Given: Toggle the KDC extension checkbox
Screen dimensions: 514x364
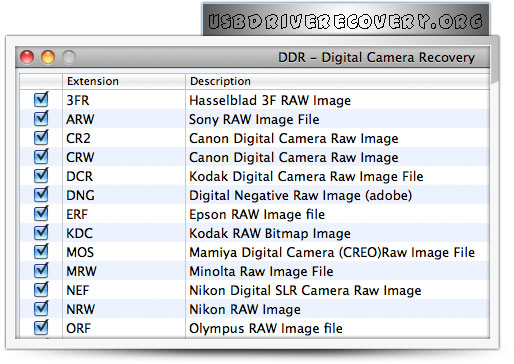Looking at the screenshot, I should click(41, 233).
